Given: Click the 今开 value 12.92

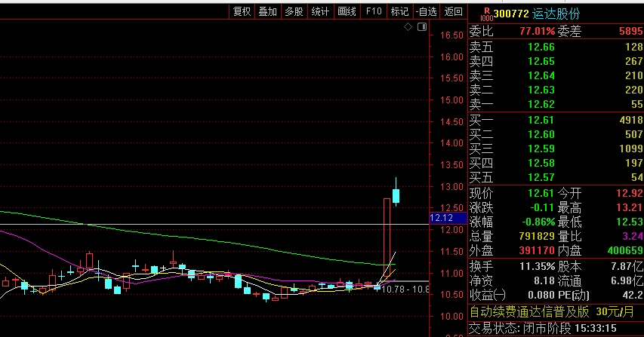Looking at the screenshot, I should [630, 193].
